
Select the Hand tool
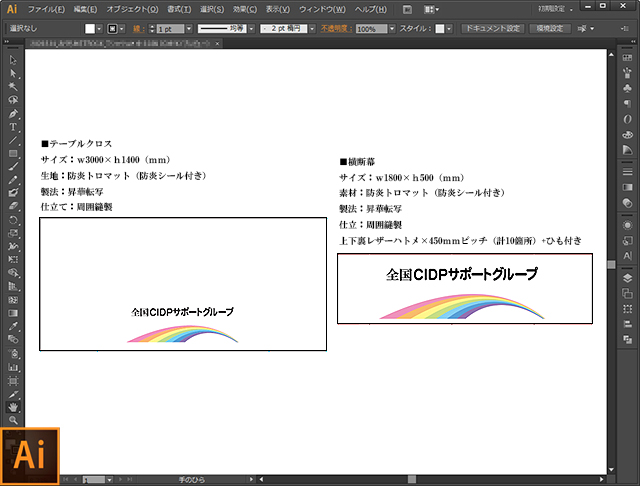(x=13, y=407)
